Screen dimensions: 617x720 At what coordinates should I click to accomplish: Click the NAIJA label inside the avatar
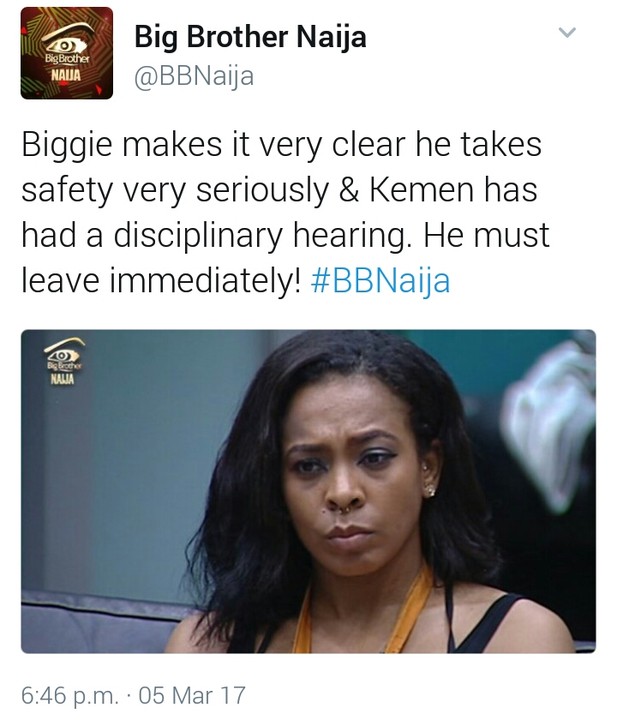[66, 75]
